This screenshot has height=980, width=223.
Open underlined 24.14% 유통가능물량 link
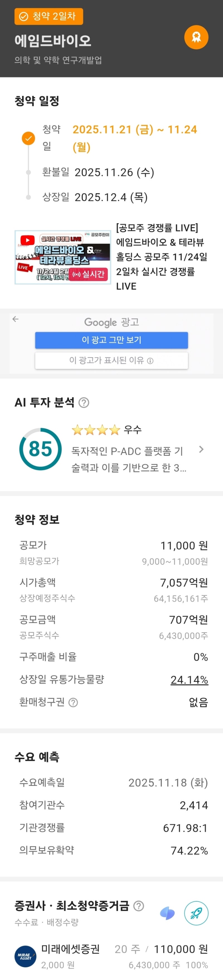coord(189,680)
